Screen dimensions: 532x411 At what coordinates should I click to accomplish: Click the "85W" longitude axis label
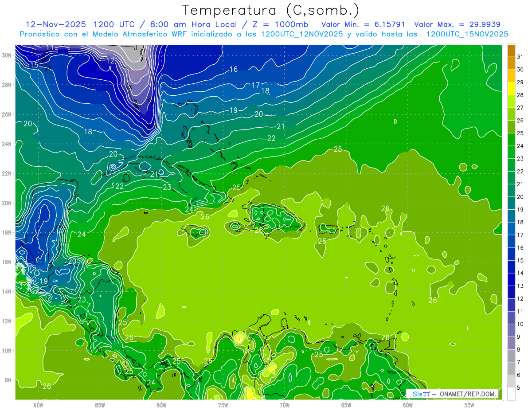pos(100,405)
